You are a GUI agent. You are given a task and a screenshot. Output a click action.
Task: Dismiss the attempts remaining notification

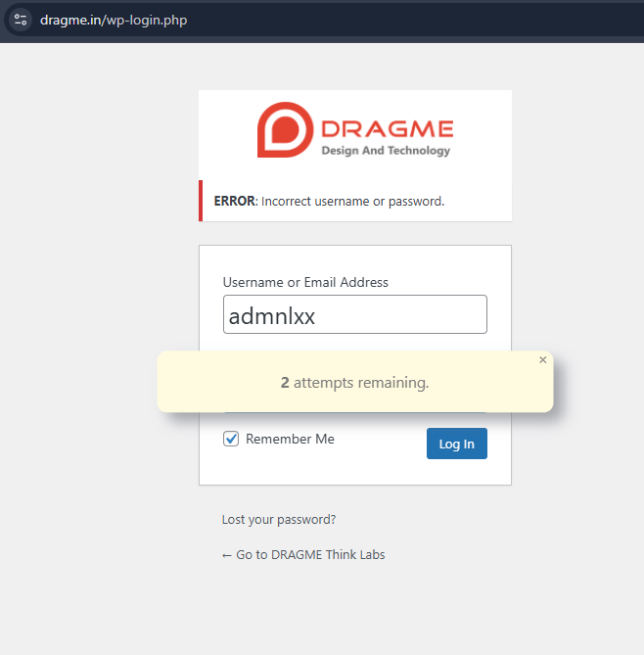tap(542, 359)
